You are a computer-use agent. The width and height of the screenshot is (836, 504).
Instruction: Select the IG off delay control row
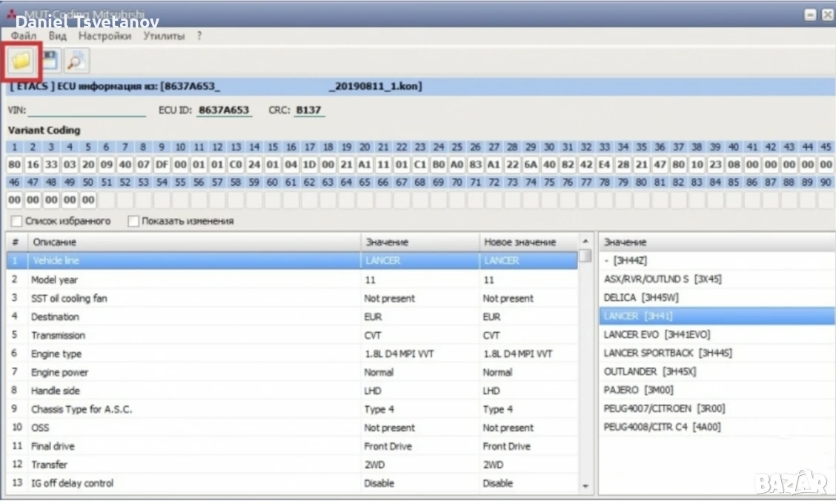point(292,483)
